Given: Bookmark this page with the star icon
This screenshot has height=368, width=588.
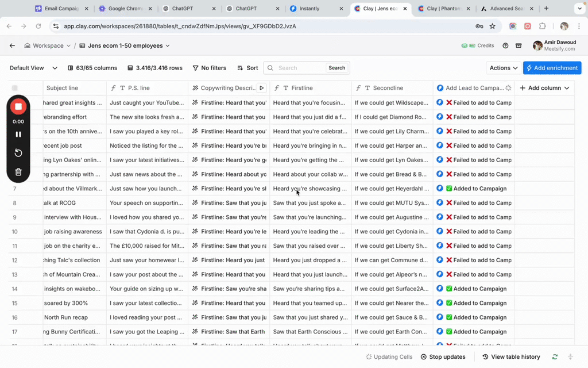Looking at the screenshot, I should (x=492, y=26).
